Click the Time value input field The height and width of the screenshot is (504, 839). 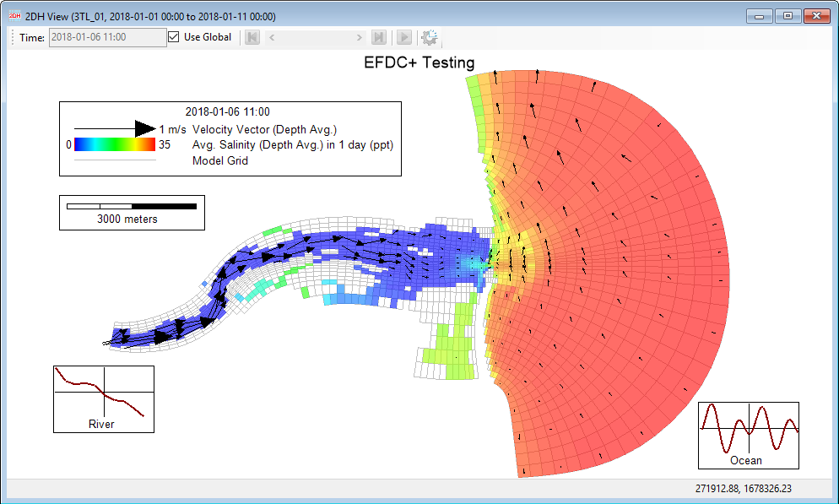coord(107,36)
